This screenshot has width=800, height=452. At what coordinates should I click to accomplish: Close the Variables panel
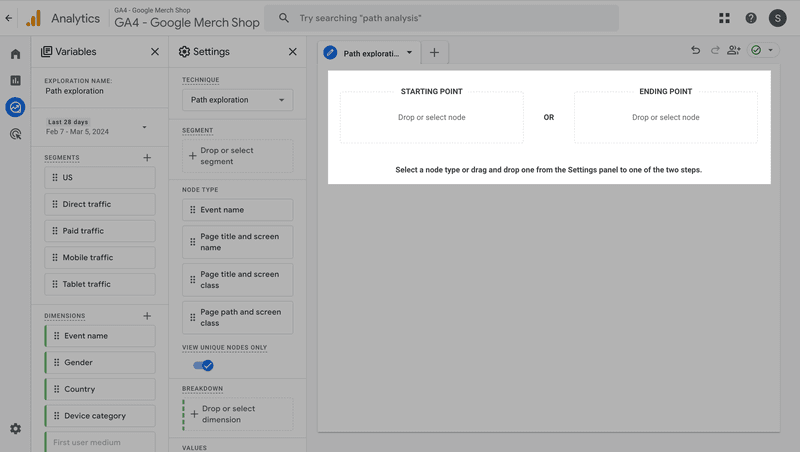pos(155,52)
